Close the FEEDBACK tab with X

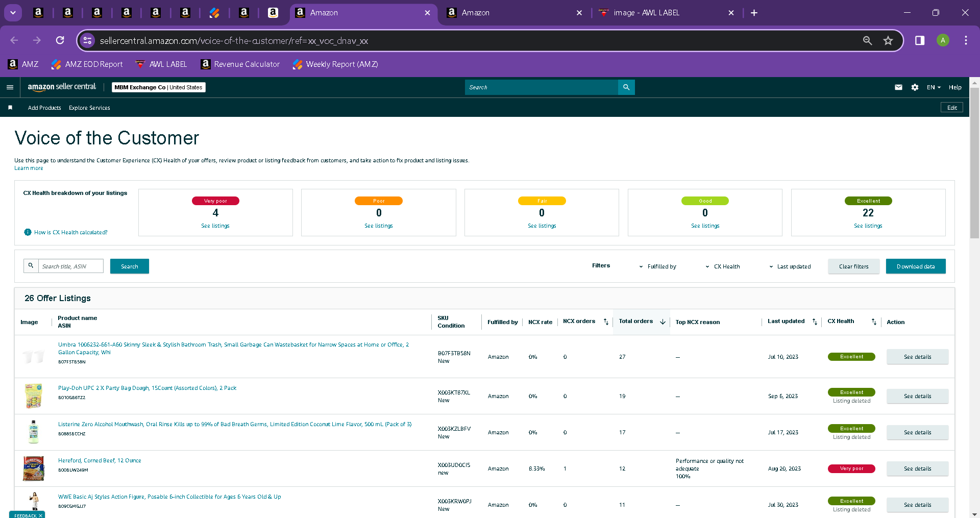[x=40, y=515]
